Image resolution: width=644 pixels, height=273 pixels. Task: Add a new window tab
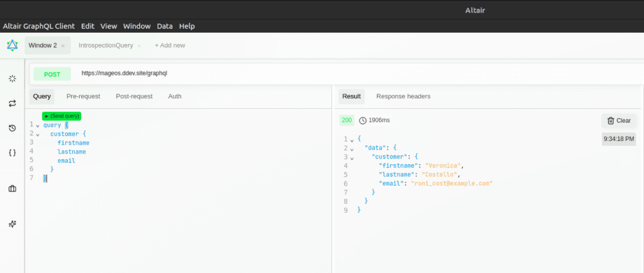[x=170, y=45]
